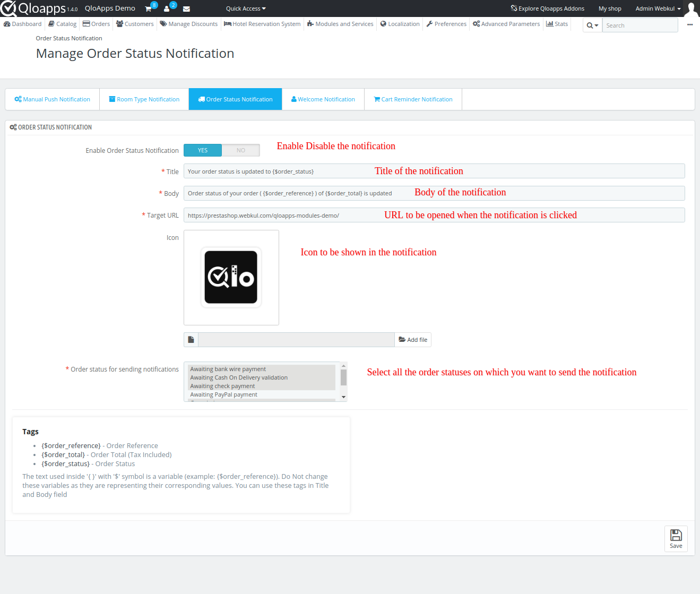Click the file name upload field
700x594 pixels.
tap(296, 340)
